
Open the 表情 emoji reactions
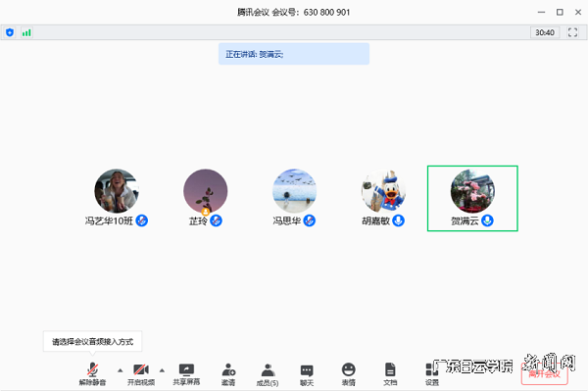[348, 374]
